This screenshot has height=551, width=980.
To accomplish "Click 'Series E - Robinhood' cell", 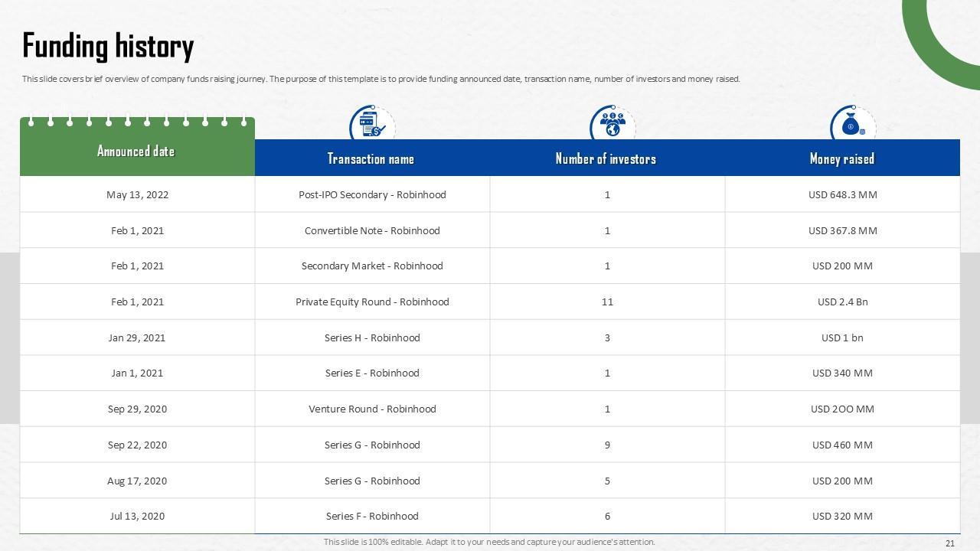I will coord(372,373).
